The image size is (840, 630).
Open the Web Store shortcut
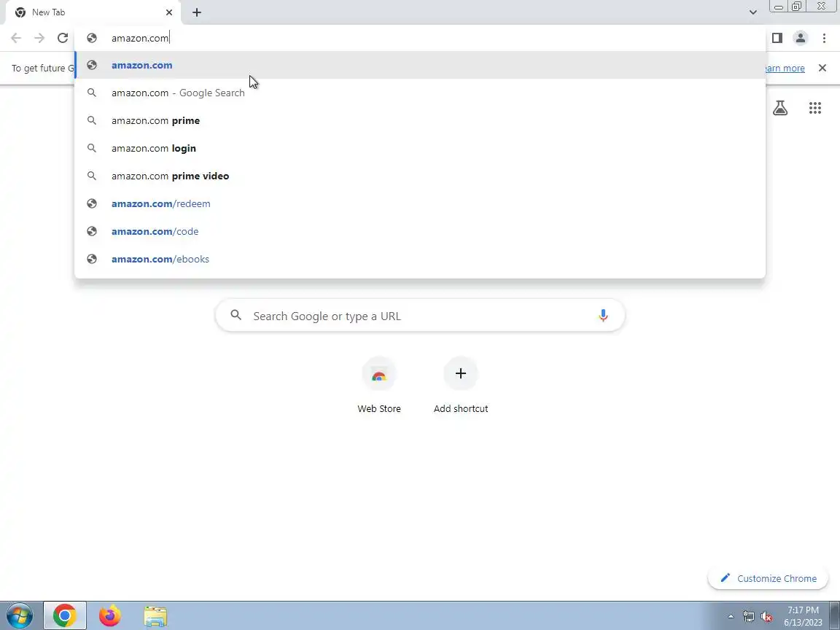(378, 386)
